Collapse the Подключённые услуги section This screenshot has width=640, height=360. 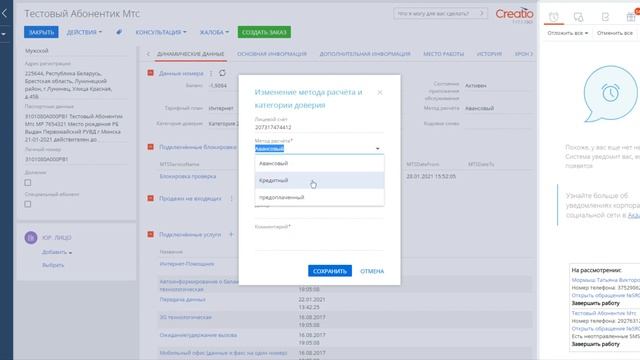tap(150, 234)
